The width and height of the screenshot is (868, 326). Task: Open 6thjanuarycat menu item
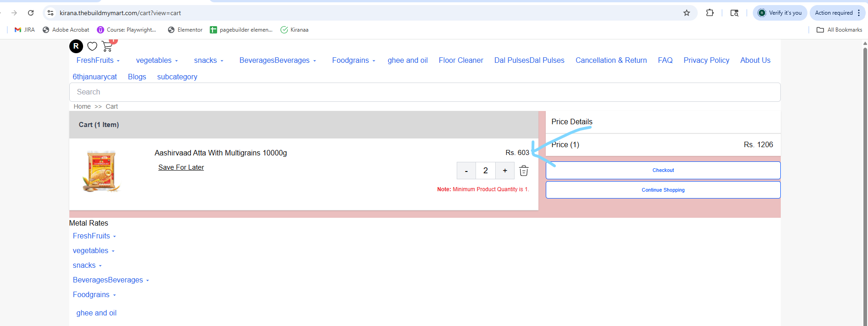[95, 77]
